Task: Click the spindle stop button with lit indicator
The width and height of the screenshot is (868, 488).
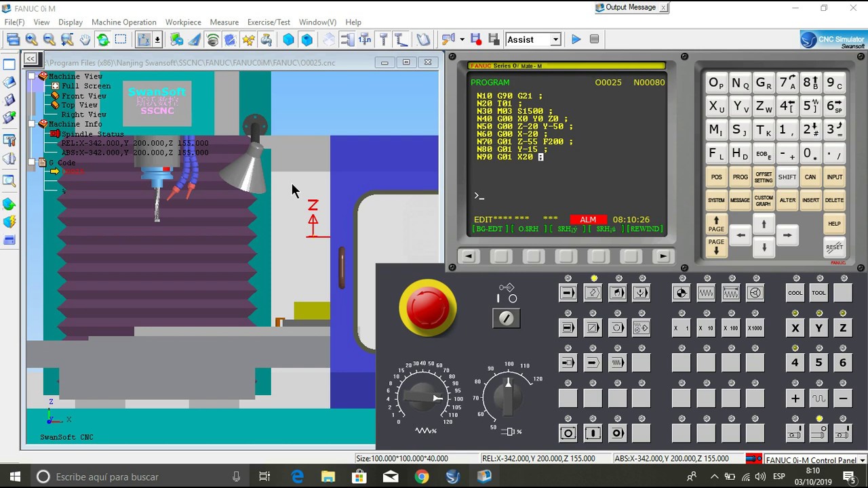Action: tap(818, 434)
